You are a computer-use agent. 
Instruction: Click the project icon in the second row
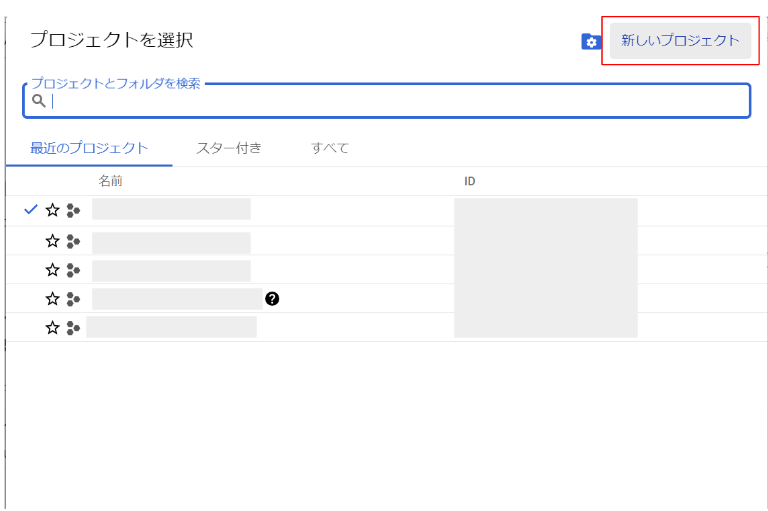tap(73, 242)
